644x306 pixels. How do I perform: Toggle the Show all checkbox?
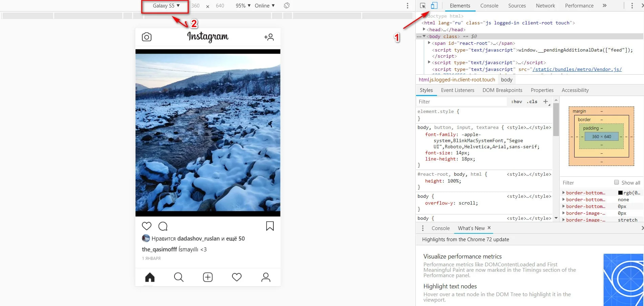tap(616, 182)
